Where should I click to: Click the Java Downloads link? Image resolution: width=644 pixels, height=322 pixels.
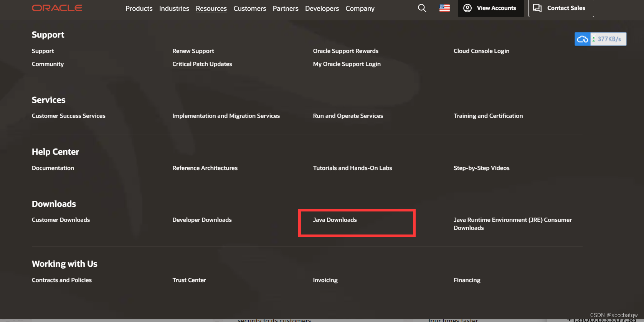[x=335, y=220]
